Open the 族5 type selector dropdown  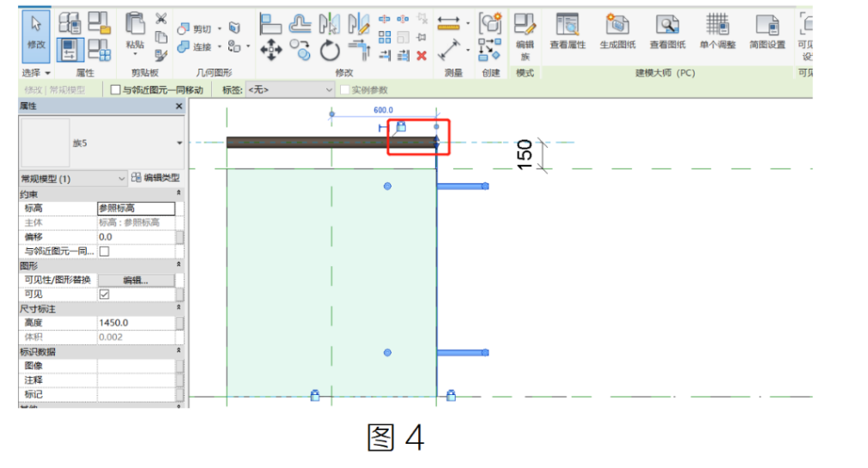pos(179,143)
